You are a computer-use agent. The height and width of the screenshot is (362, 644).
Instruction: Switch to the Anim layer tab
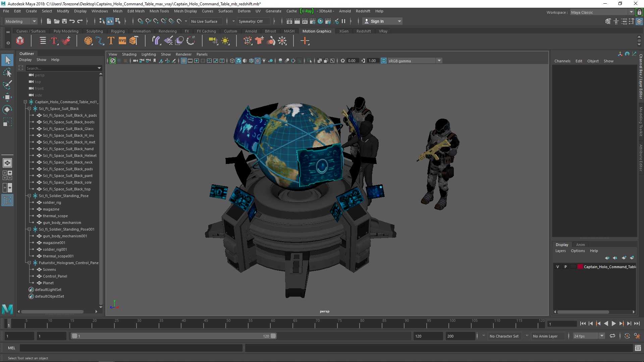(x=580, y=245)
